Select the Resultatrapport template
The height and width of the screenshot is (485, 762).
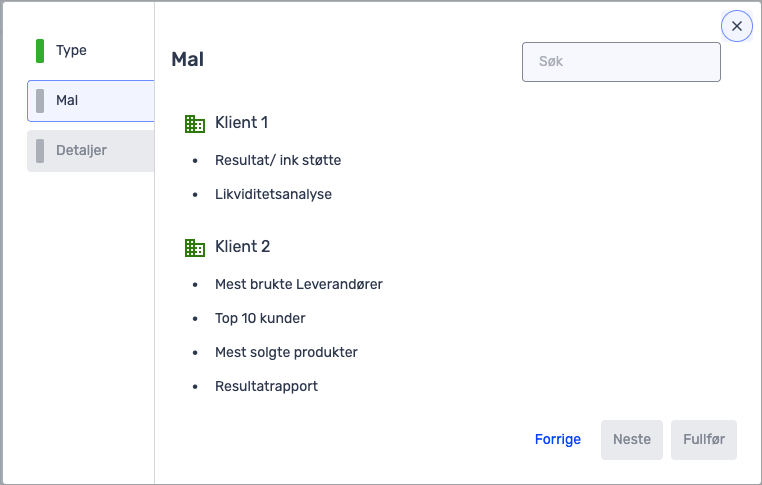click(266, 386)
